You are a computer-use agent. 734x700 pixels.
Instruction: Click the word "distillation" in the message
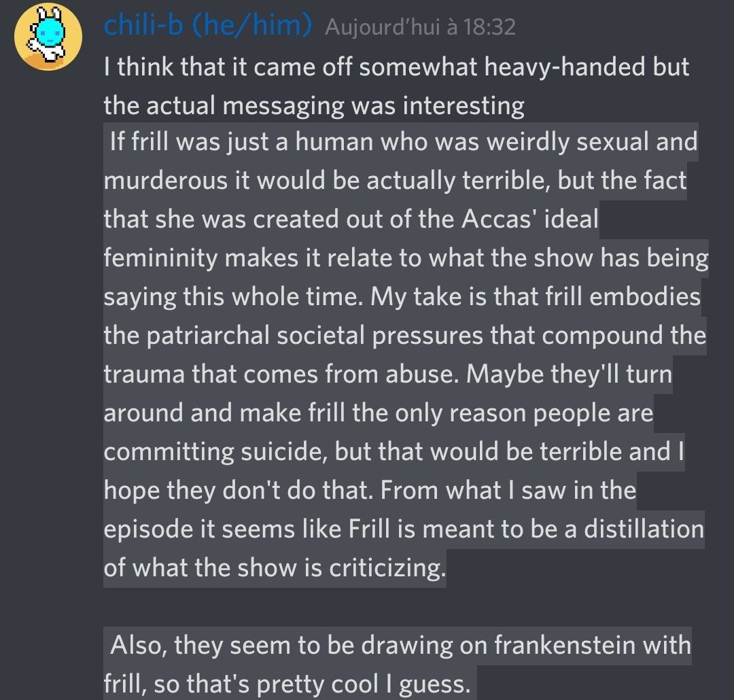point(644,529)
